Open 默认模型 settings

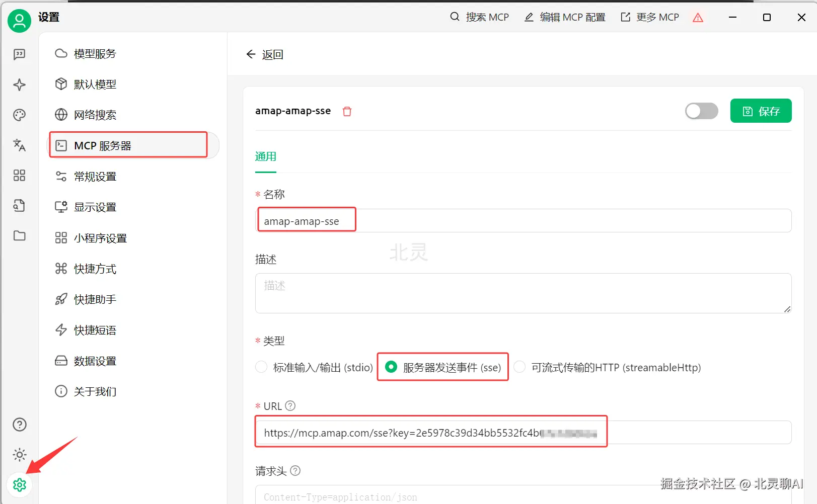point(134,85)
